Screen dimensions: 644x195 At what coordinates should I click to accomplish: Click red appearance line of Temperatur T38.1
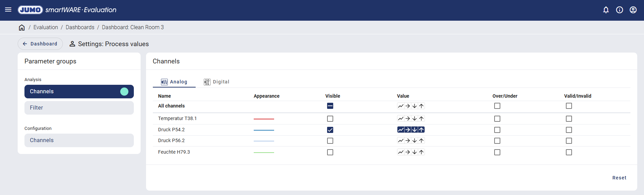point(264,119)
